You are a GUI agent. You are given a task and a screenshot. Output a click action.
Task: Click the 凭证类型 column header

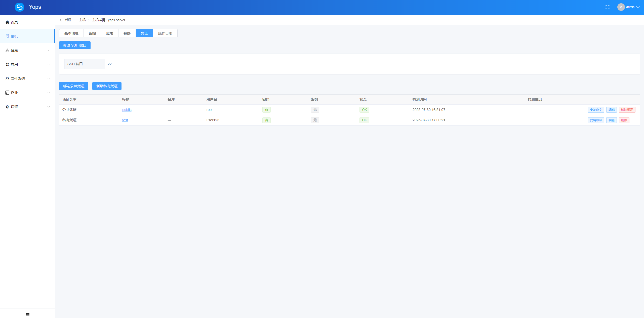pos(69,99)
